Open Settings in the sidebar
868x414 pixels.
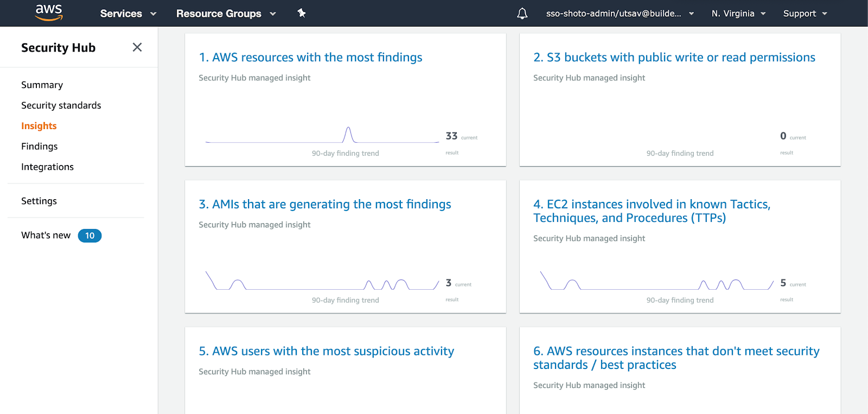[39, 201]
